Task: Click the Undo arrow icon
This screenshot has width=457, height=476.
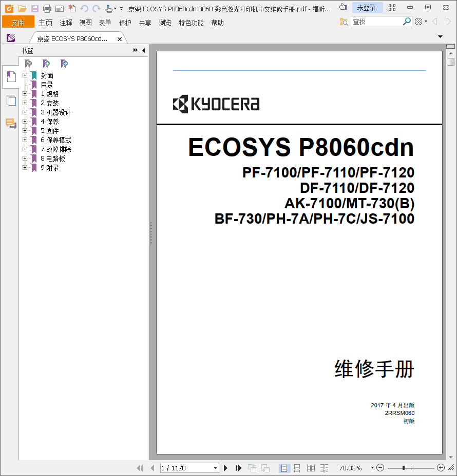Action: [84, 9]
